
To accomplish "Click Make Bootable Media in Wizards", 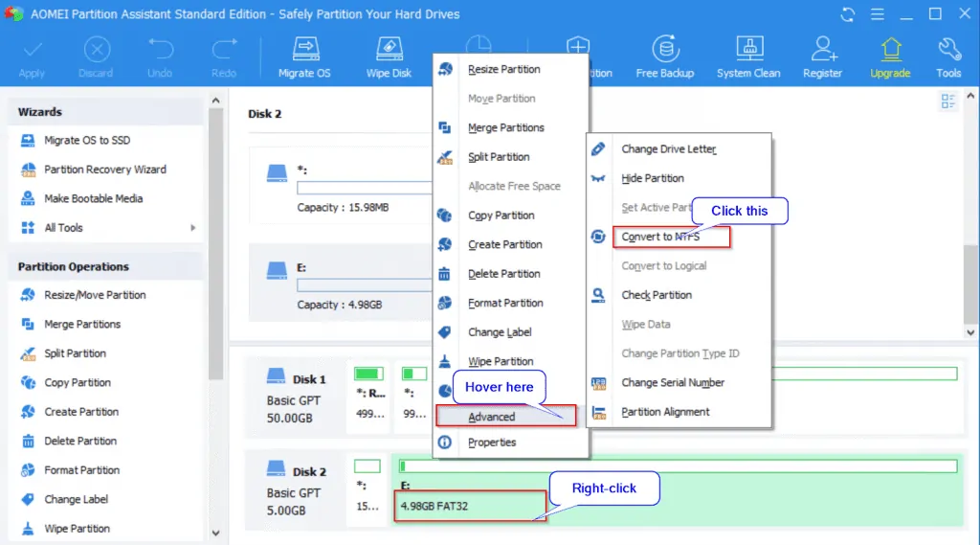I will pyautogui.click(x=93, y=198).
